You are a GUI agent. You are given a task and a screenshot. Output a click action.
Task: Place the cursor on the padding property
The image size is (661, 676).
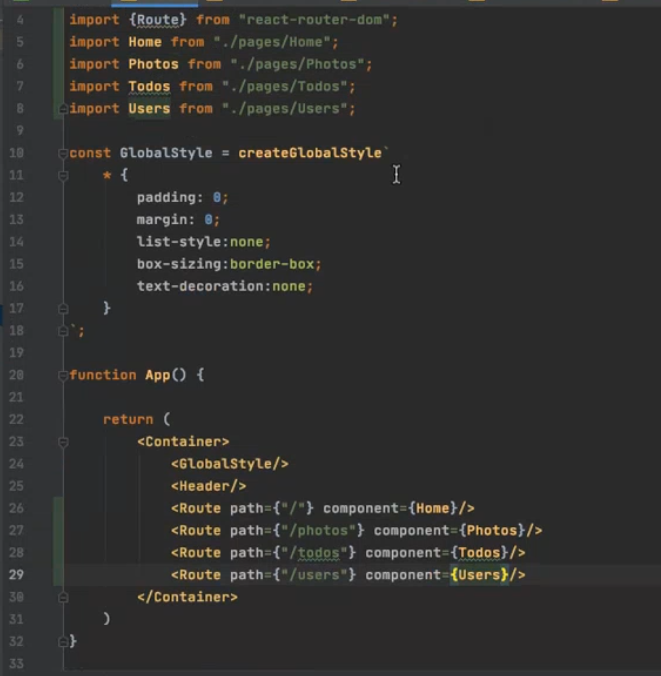[x=166, y=197]
